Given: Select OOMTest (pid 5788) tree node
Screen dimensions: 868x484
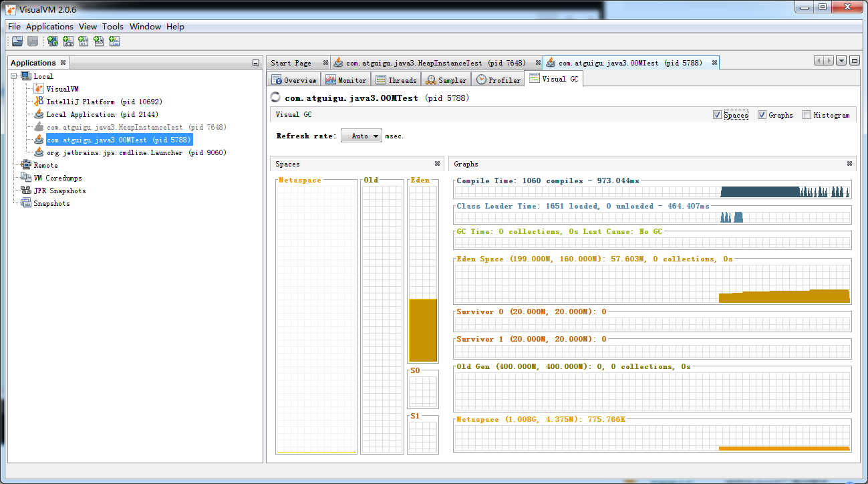Looking at the screenshot, I should coord(119,140).
